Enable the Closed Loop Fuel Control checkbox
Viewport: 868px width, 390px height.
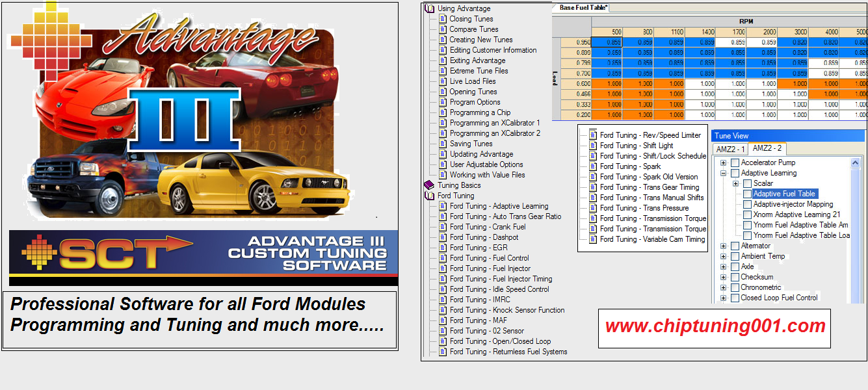click(735, 298)
